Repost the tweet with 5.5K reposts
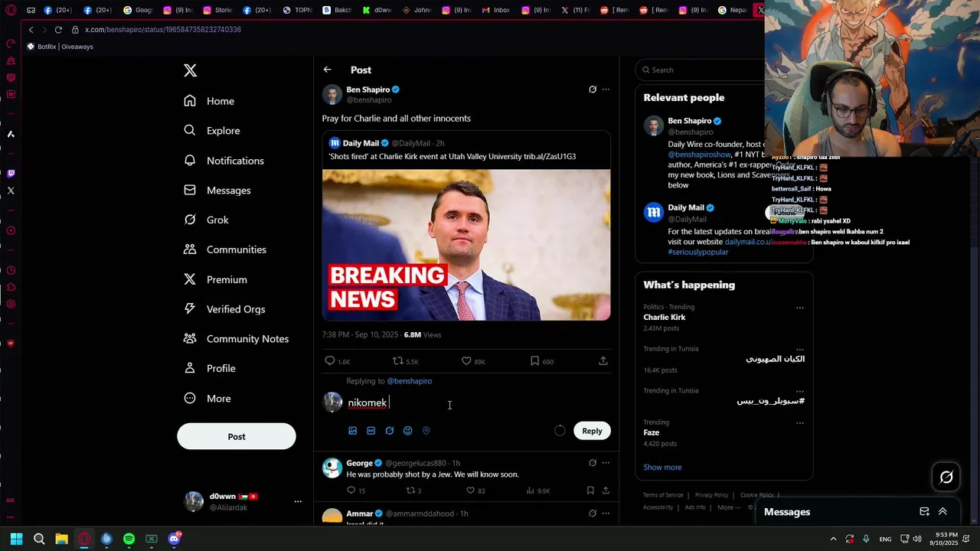The image size is (980, 551). click(x=405, y=361)
